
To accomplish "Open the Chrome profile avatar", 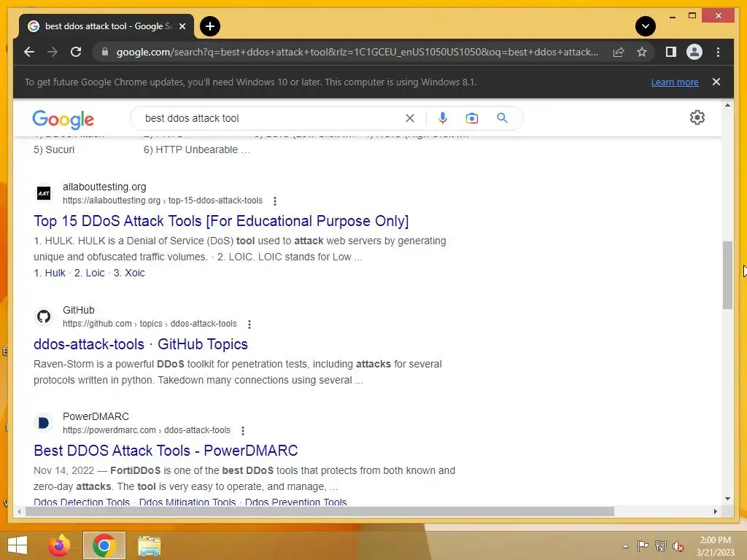I will (694, 52).
